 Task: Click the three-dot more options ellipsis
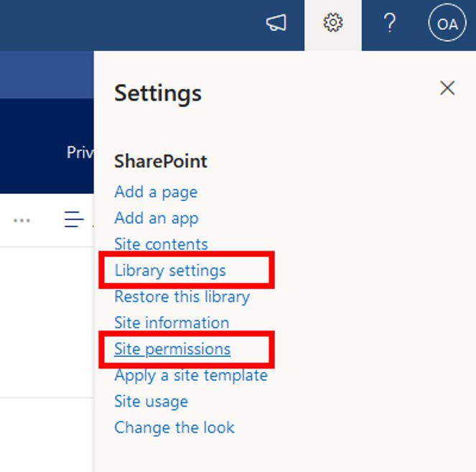[x=22, y=221]
